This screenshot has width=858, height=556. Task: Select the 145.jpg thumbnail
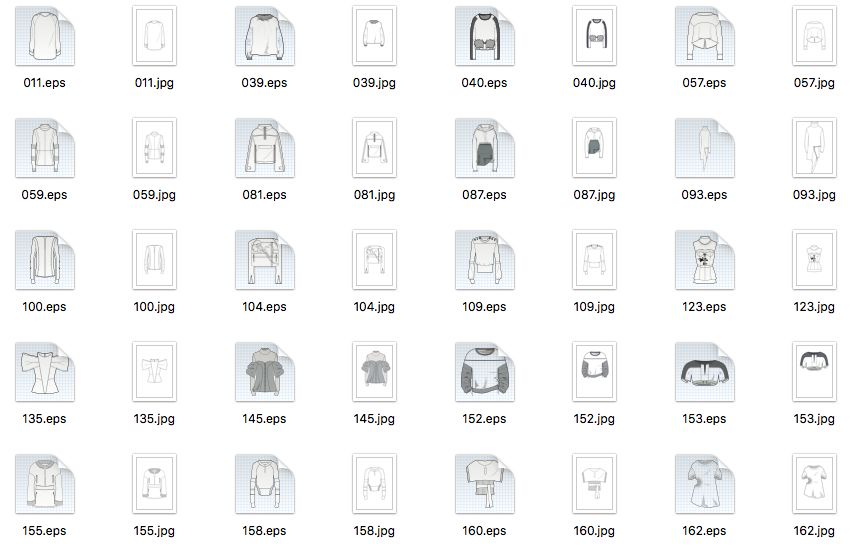[374, 372]
